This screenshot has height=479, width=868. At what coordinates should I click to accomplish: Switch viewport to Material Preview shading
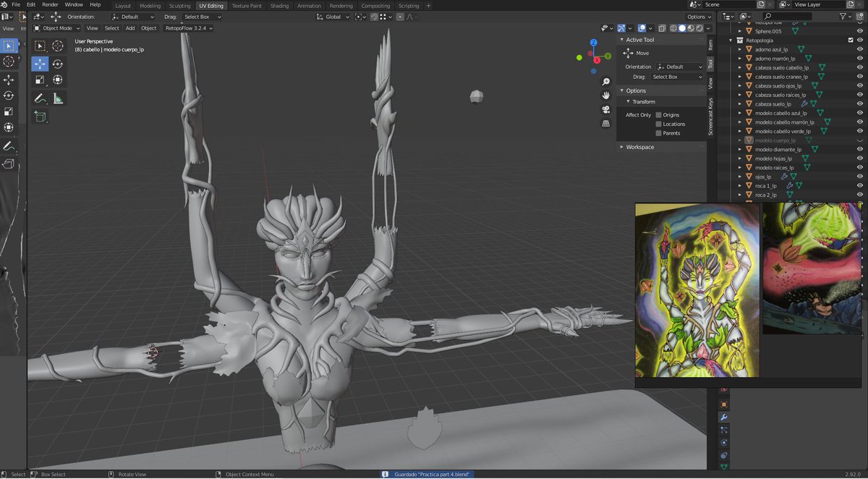(x=691, y=28)
